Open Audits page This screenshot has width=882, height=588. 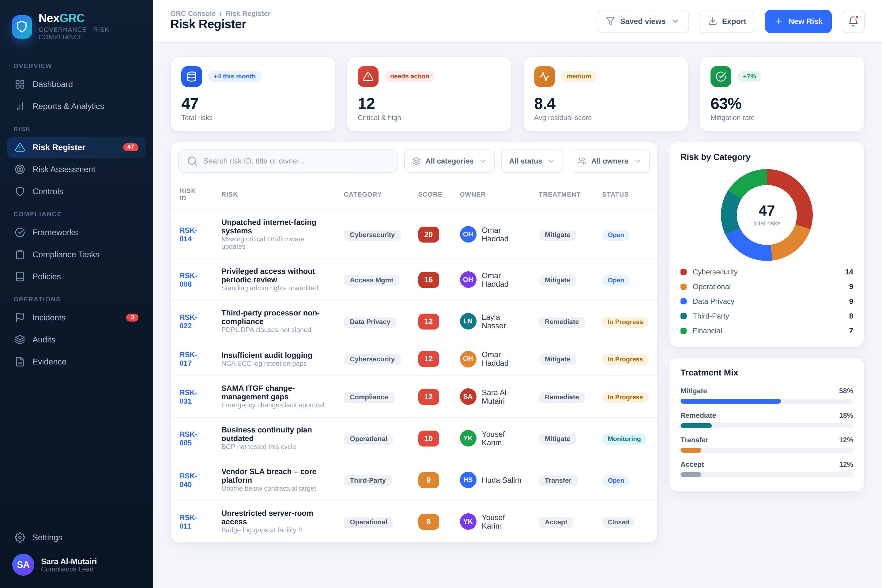77,340
